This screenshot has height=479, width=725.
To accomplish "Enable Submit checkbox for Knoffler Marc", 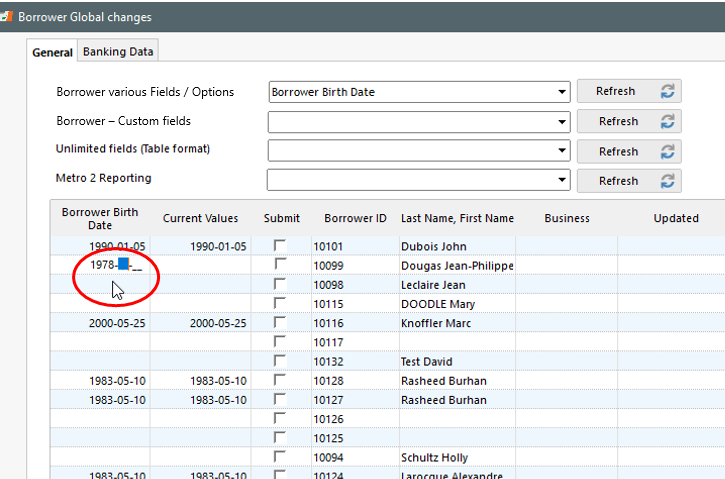I will (x=280, y=322).
